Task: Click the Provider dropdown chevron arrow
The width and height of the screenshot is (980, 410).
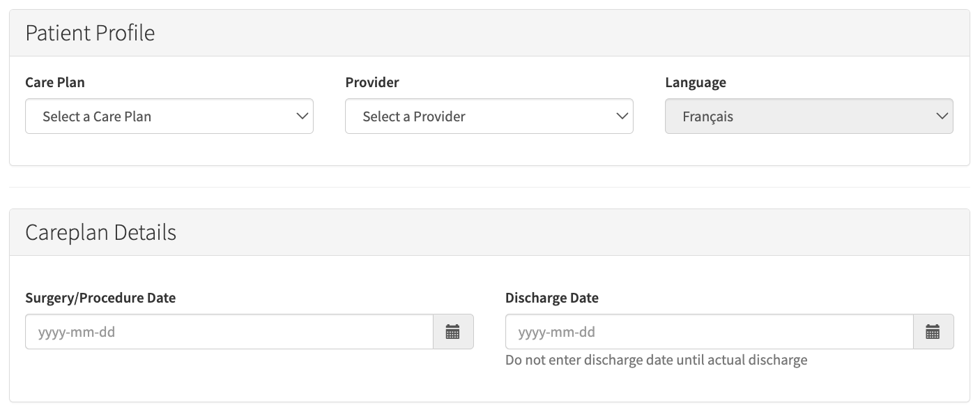Action: (622, 116)
